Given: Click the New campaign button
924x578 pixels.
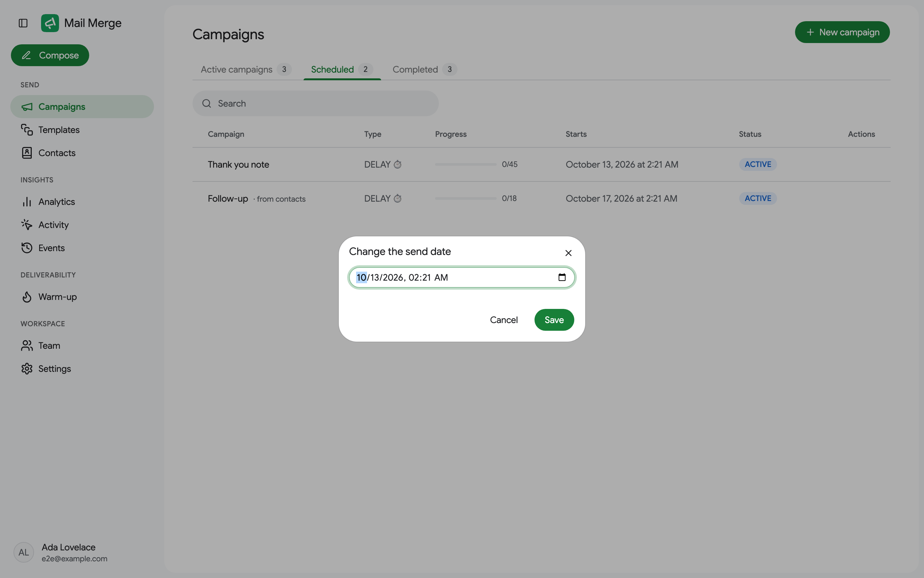Looking at the screenshot, I should click(x=842, y=32).
